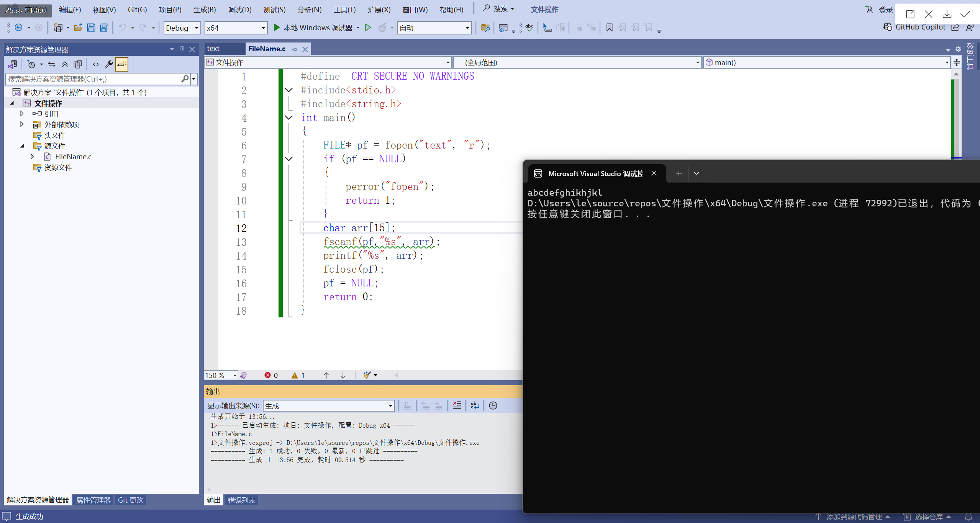Click the abc spell checker icon
The image size is (980, 523).
coord(529,28)
